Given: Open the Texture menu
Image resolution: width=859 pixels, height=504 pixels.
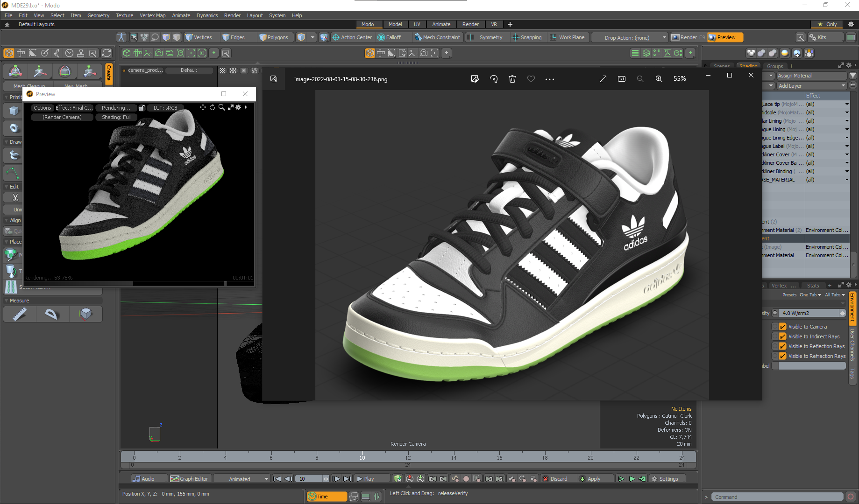Looking at the screenshot, I should coord(124,15).
